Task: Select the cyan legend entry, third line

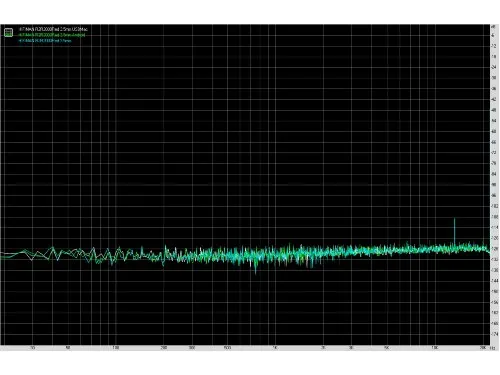Action: [45, 40]
